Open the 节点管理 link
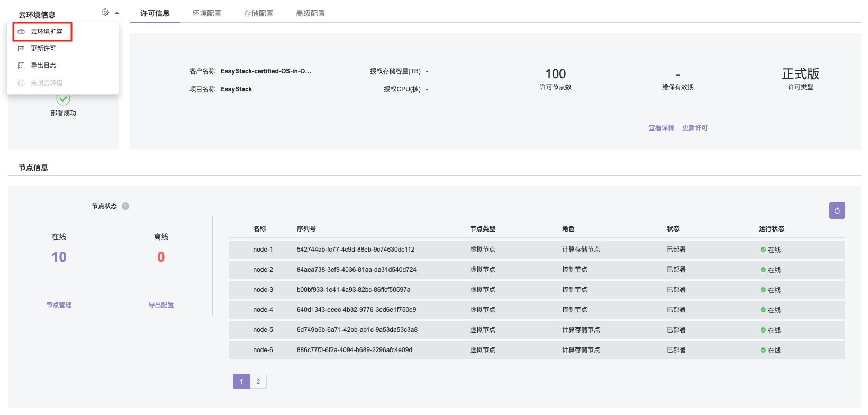Image resolution: width=868 pixels, height=415 pixels. [59, 305]
